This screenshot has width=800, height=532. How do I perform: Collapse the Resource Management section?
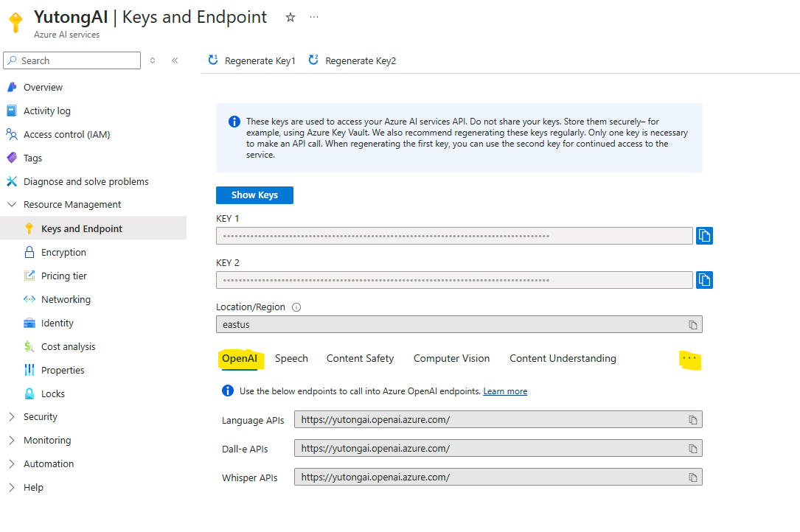[12, 204]
